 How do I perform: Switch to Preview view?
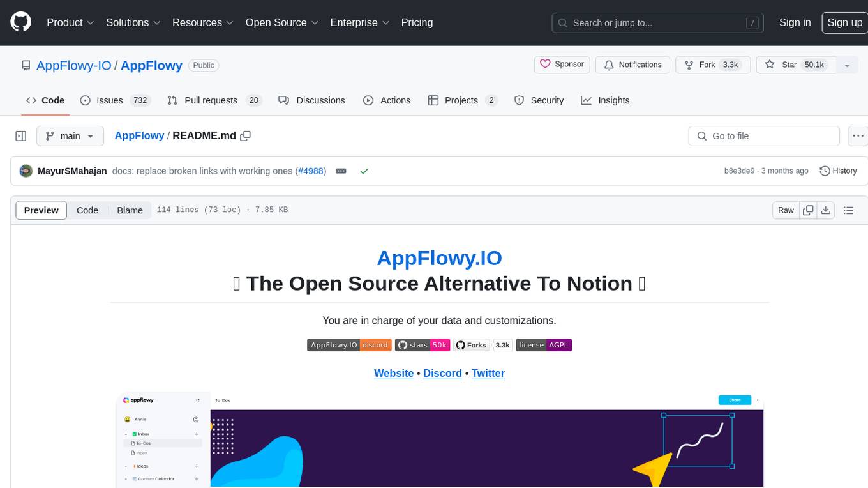coord(41,210)
